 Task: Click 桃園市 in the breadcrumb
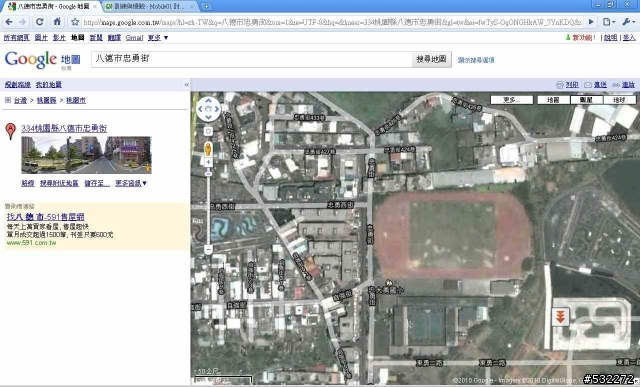(x=76, y=100)
